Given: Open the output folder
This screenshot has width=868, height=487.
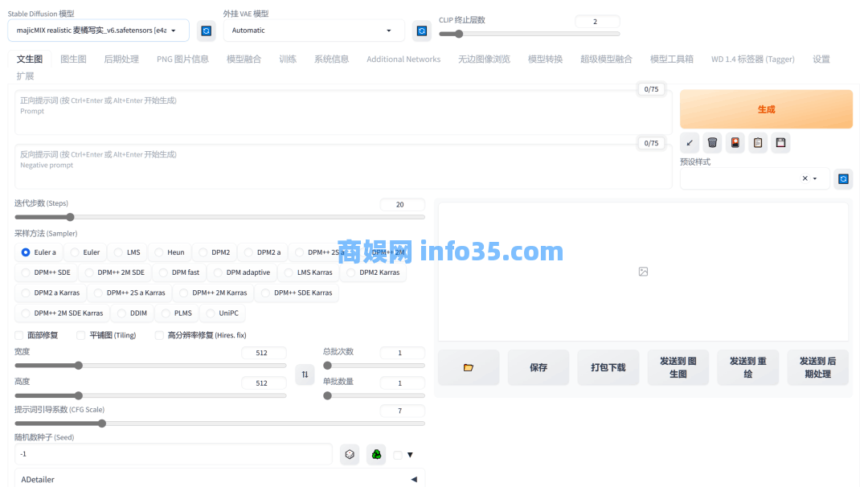Looking at the screenshot, I should (469, 367).
